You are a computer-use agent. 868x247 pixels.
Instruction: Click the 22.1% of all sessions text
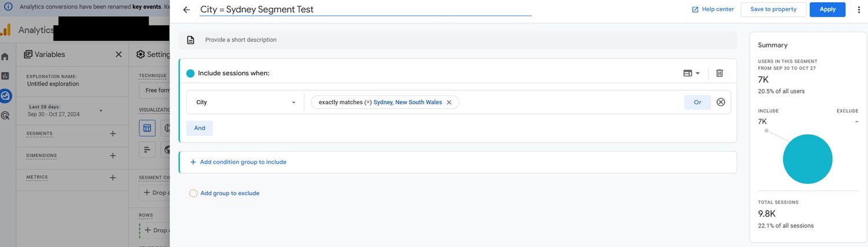click(x=786, y=226)
